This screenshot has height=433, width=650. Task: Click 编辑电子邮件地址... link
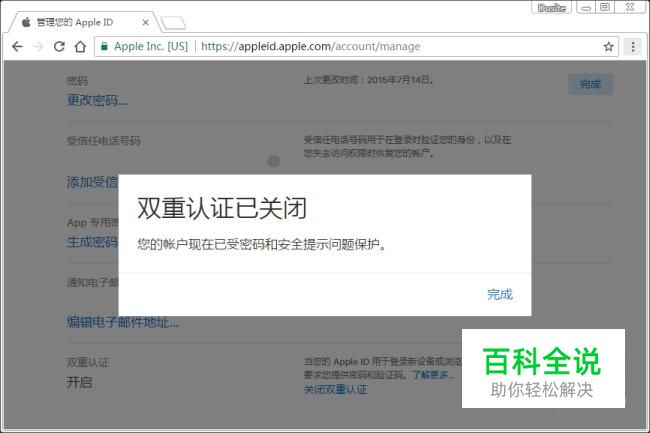(x=123, y=322)
